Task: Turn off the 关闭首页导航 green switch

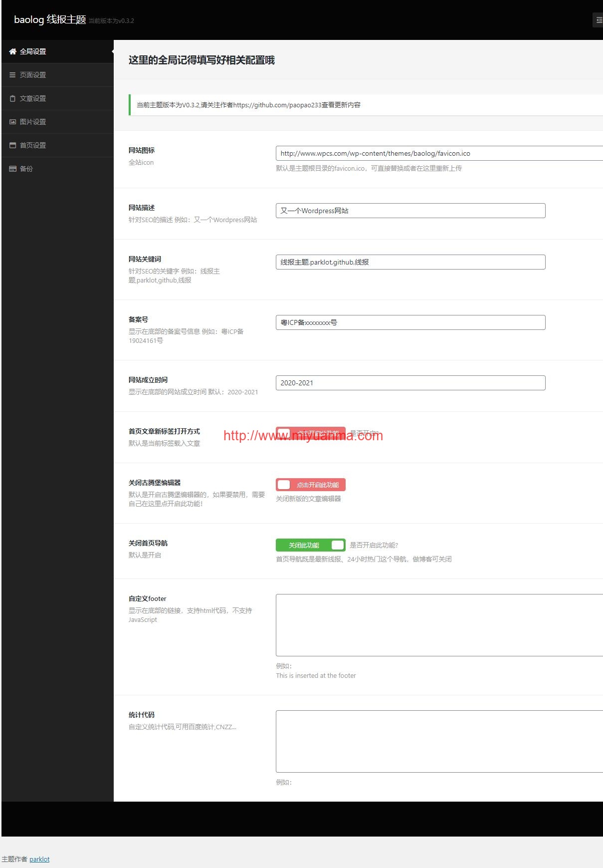Action: pyautogui.click(x=310, y=545)
